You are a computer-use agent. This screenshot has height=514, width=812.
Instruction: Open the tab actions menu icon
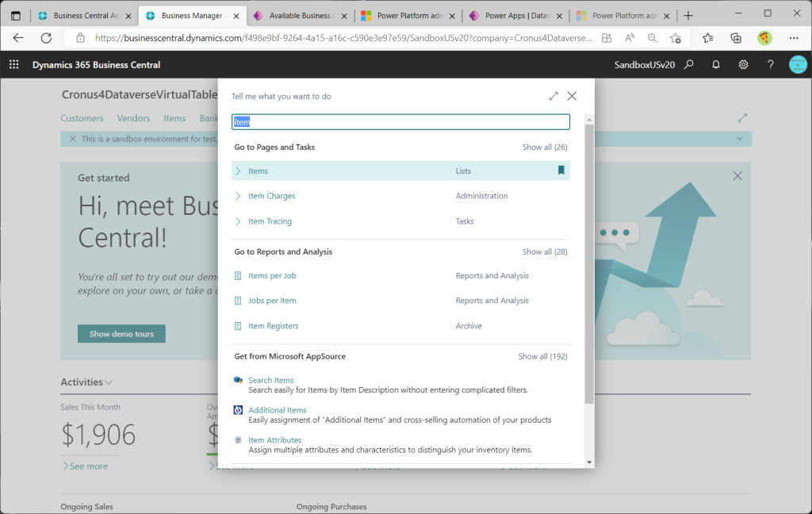pyautogui.click(x=16, y=16)
